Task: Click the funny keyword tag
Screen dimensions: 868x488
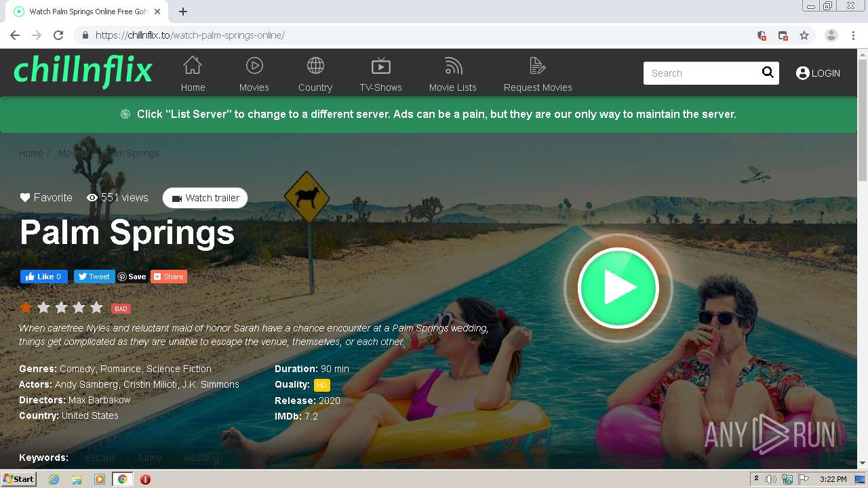Action: [150, 457]
